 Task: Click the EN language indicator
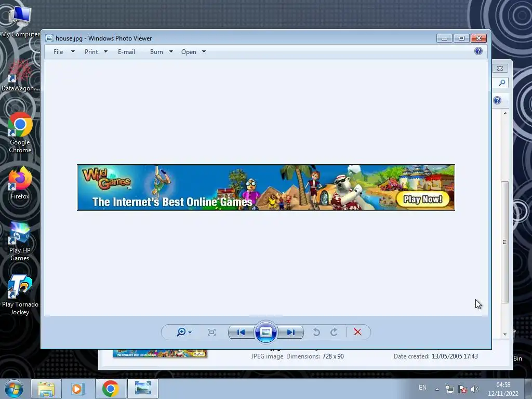(x=422, y=388)
